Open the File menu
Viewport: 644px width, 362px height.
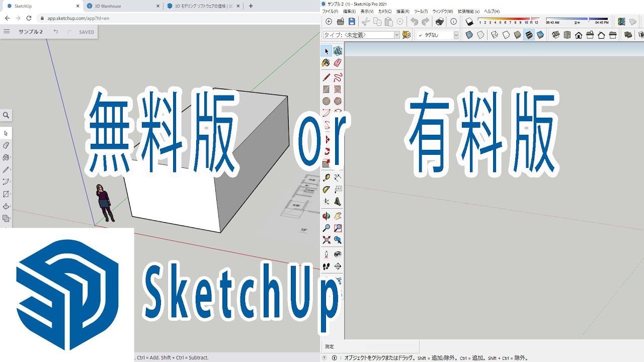330,12
